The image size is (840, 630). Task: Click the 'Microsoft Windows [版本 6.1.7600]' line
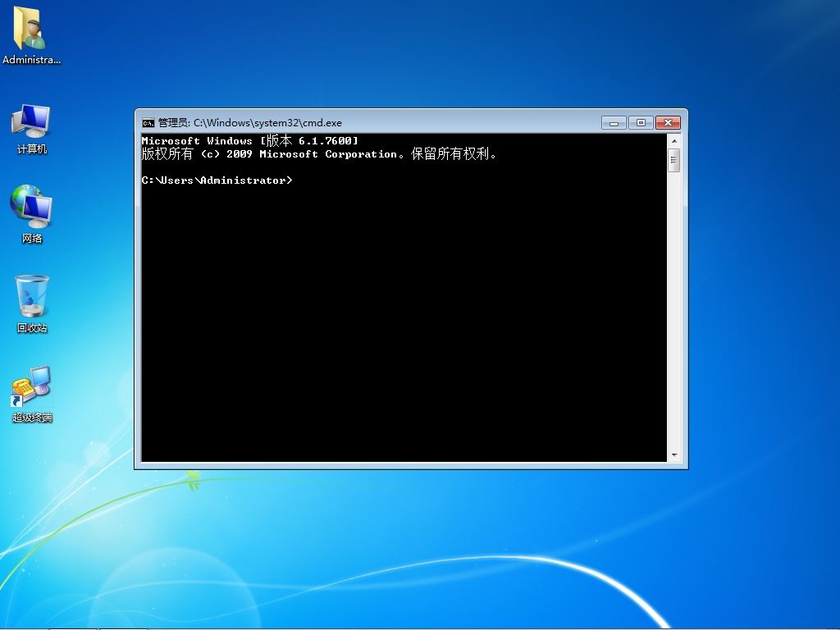point(249,141)
